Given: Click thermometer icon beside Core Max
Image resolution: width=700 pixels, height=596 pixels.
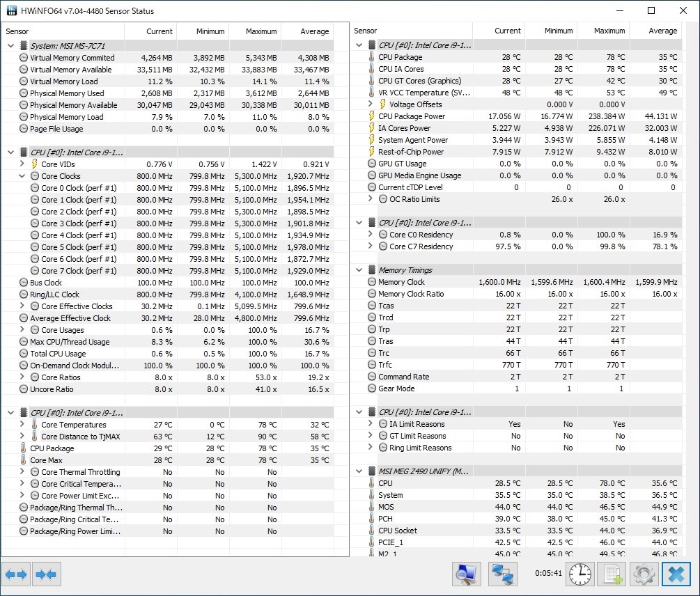Looking at the screenshot, I should (23, 460).
